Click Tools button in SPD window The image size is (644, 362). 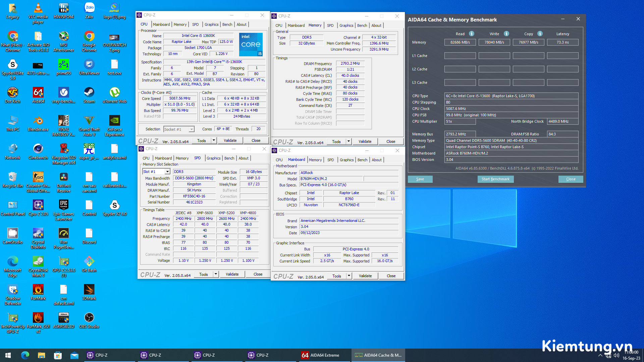click(204, 274)
